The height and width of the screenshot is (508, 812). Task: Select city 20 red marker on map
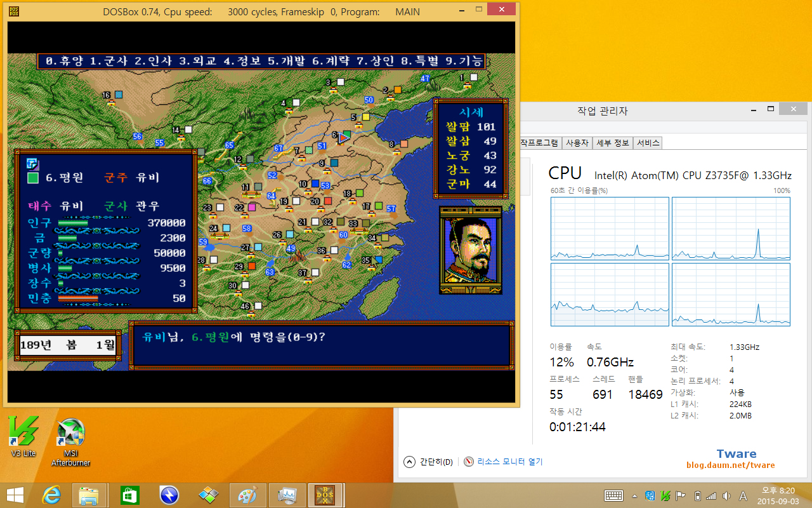click(x=327, y=201)
